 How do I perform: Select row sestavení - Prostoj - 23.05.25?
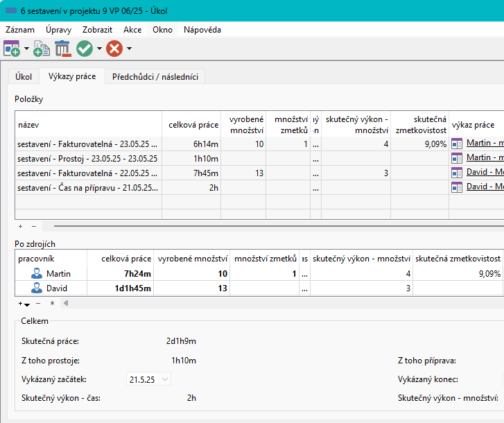coord(87,159)
